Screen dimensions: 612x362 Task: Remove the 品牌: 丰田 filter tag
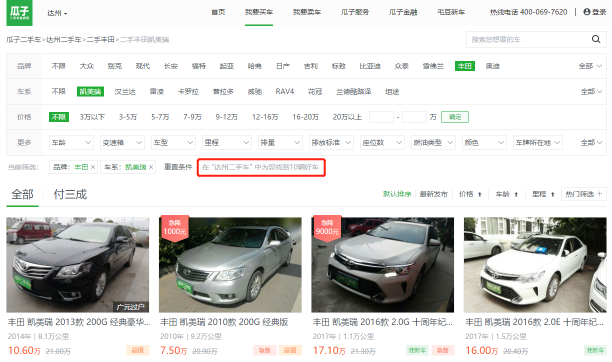click(93, 167)
